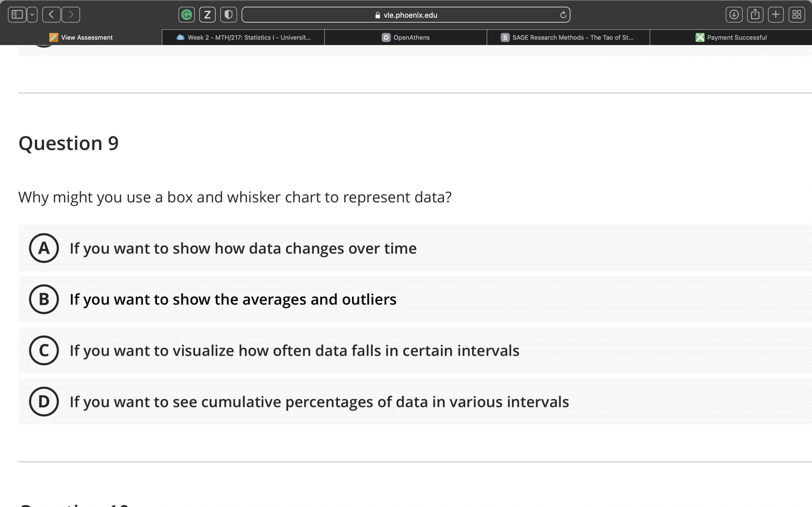Click the share icon in toolbar
This screenshot has width=812, height=507.
tap(755, 15)
